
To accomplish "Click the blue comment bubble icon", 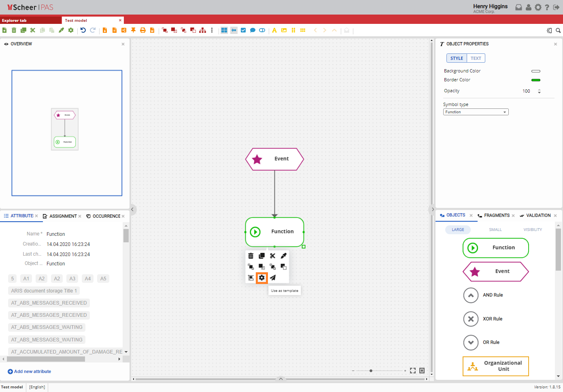I will (253, 30).
